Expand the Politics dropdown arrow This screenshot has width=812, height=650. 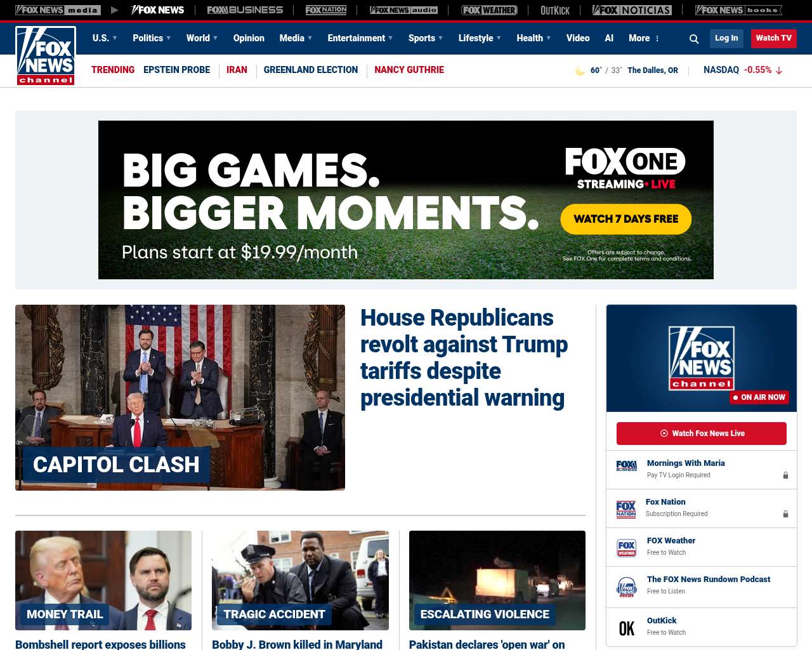(169, 38)
